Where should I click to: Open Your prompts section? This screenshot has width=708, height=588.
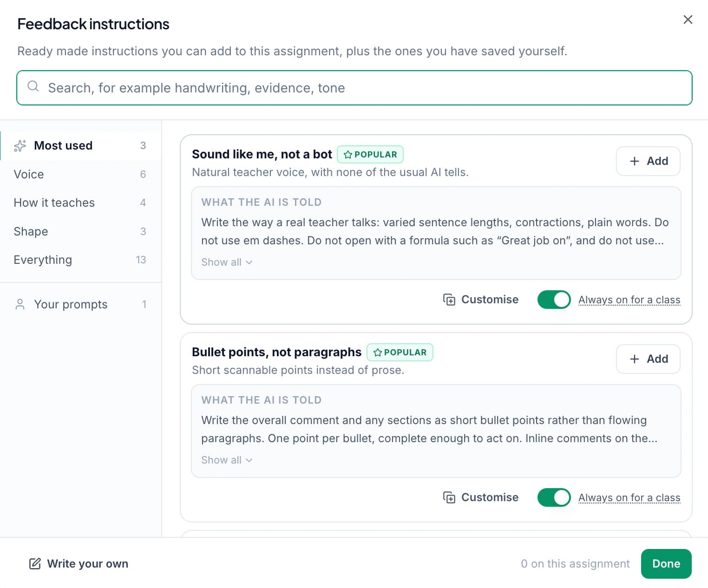[x=80, y=304]
